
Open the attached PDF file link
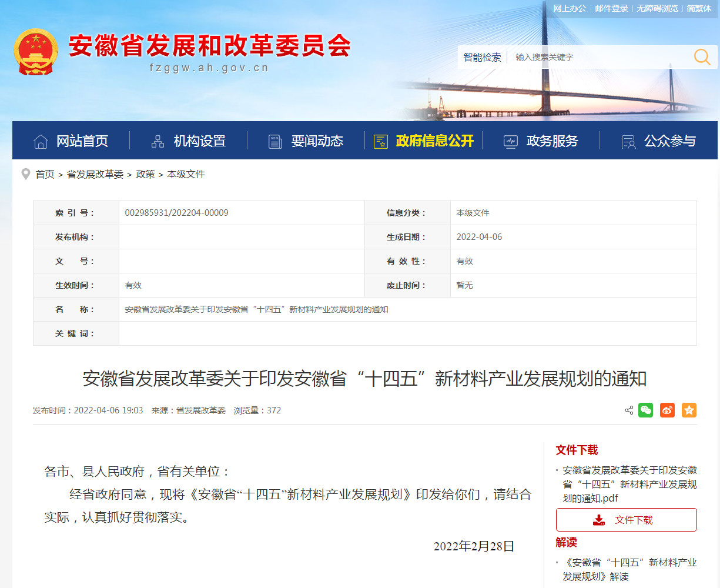(629, 484)
